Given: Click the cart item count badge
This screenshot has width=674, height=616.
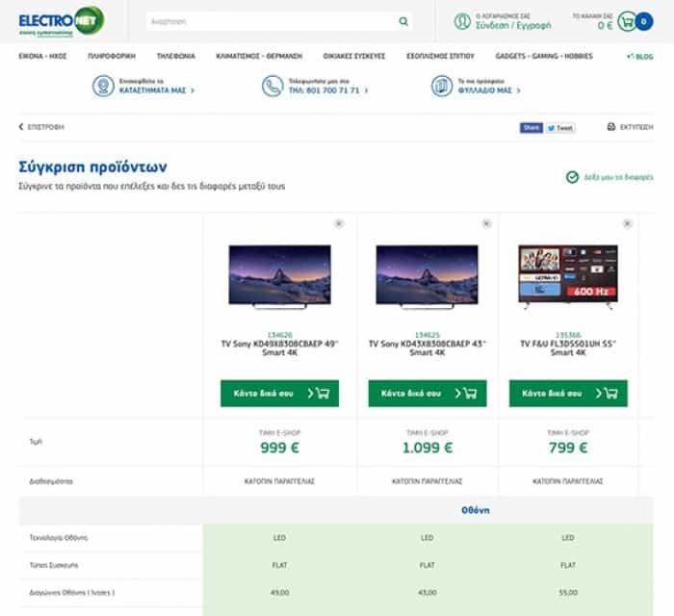Looking at the screenshot, I should coord(643,21).
